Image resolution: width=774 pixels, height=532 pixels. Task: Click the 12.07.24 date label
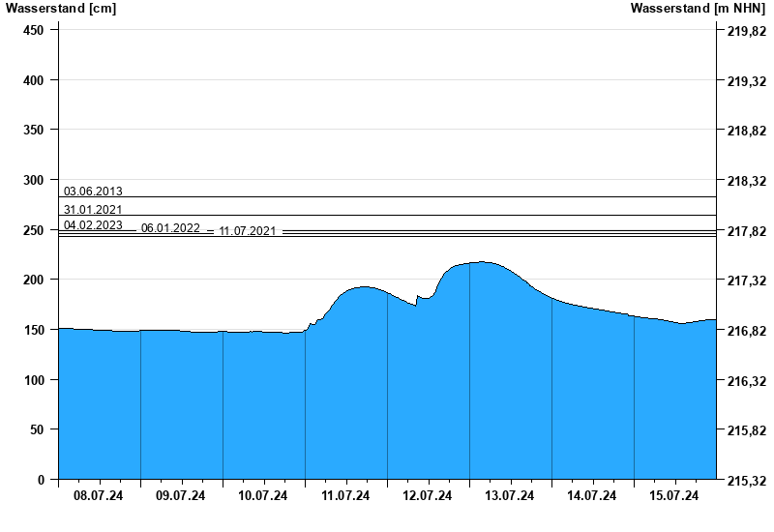point(428,496)
